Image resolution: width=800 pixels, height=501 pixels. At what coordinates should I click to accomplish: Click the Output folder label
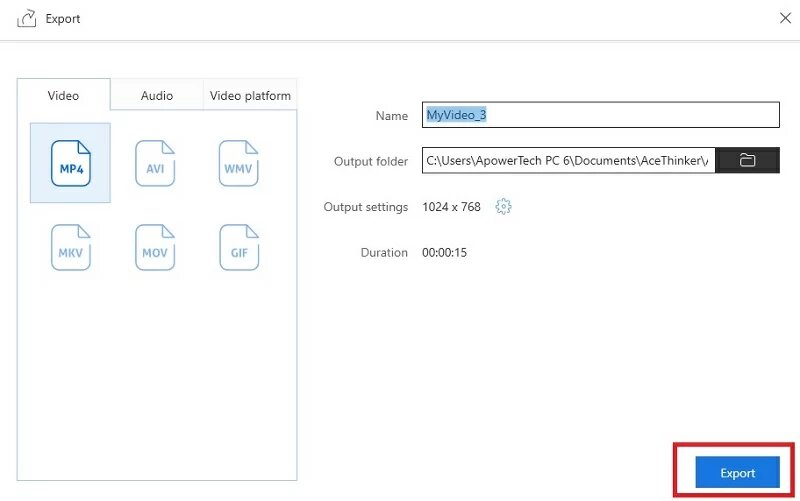click(371, 161)
